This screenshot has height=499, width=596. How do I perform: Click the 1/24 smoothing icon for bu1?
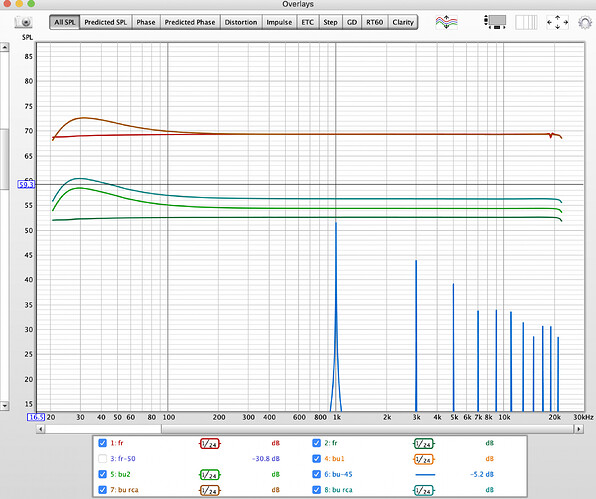click(x=423, y=459)
